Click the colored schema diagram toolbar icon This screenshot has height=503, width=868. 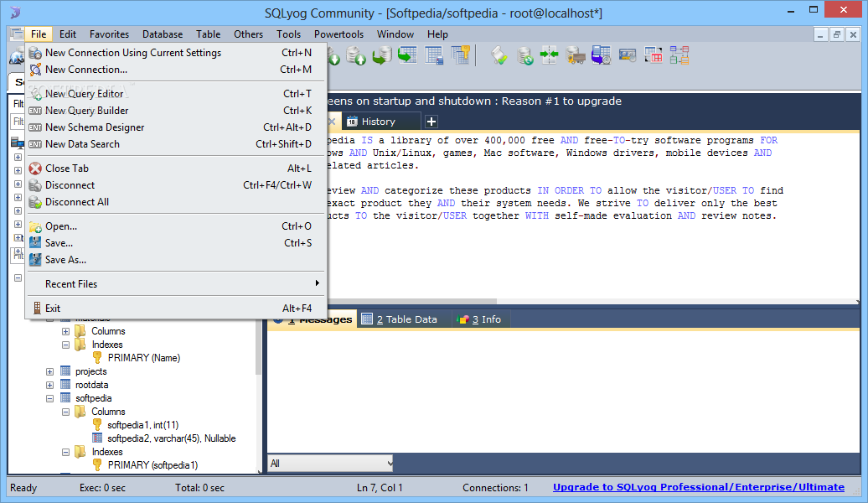[679, 55]
